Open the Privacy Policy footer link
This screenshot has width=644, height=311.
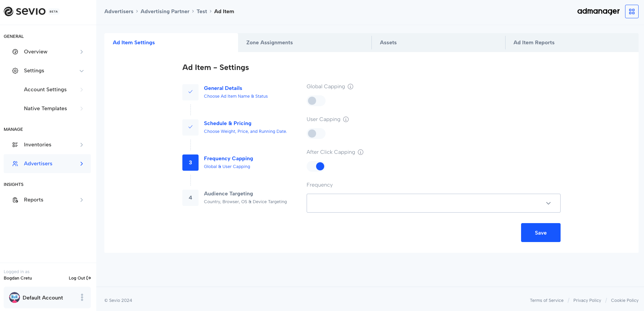(x=587, y=301)
